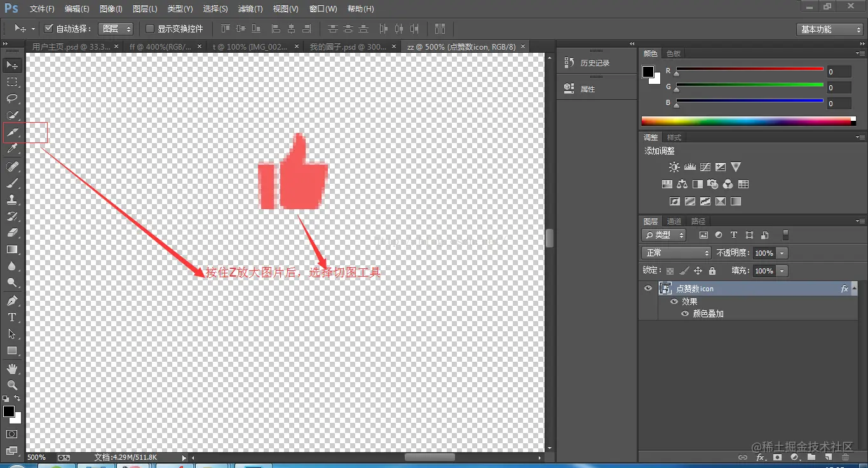Select the Pen tool
Viewport: 868px width, 468px height.
(x=12, y=301)
